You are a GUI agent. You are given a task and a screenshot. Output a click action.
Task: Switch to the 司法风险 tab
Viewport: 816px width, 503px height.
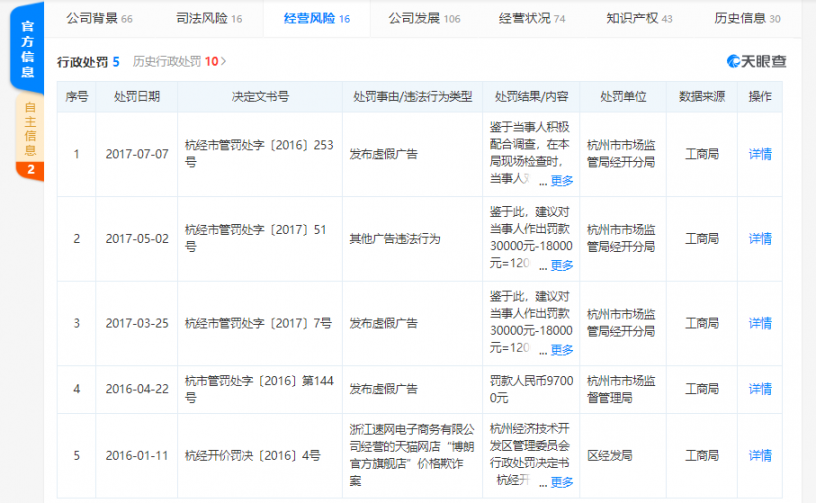click(x=208, y=19)
